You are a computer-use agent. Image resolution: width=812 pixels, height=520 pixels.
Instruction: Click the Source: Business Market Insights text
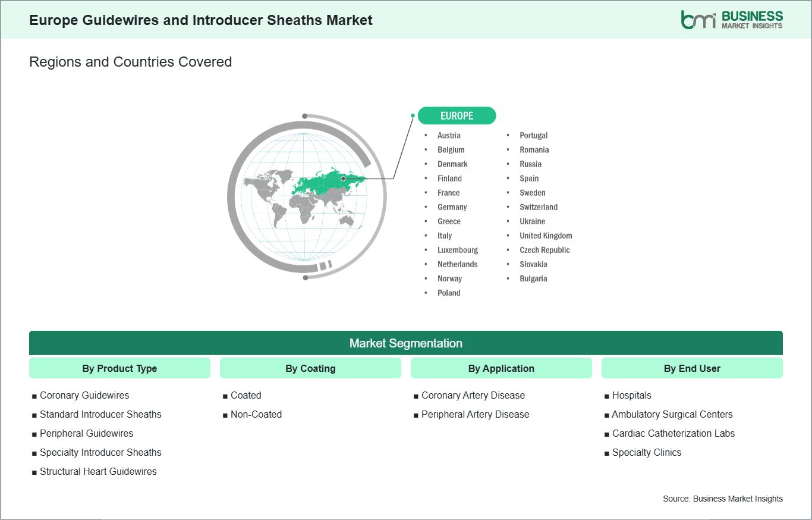tap(722, 499)
